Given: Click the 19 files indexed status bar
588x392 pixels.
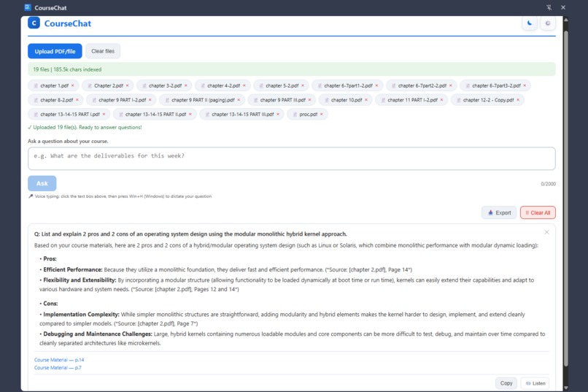Looking at the screenshot, I should (291, 69).
